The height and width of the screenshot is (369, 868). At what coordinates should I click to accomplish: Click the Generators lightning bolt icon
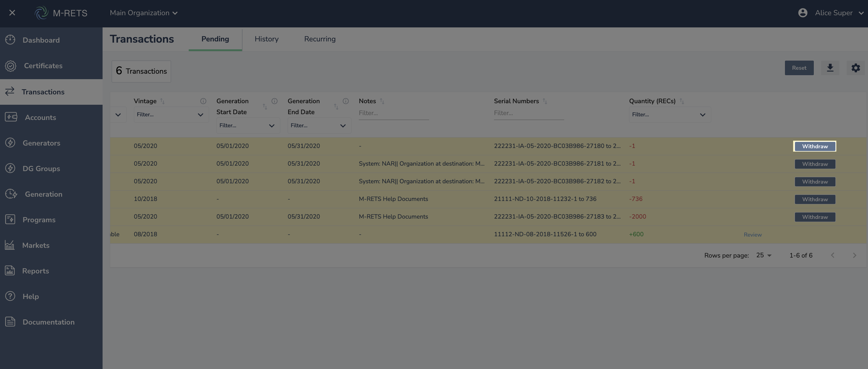(x=10, y=142)
